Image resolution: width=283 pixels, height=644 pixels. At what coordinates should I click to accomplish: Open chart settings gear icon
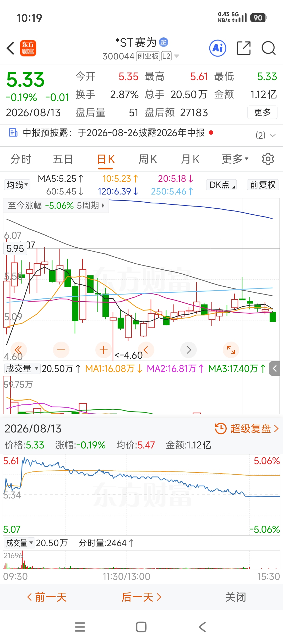click(x=268, y=159)
